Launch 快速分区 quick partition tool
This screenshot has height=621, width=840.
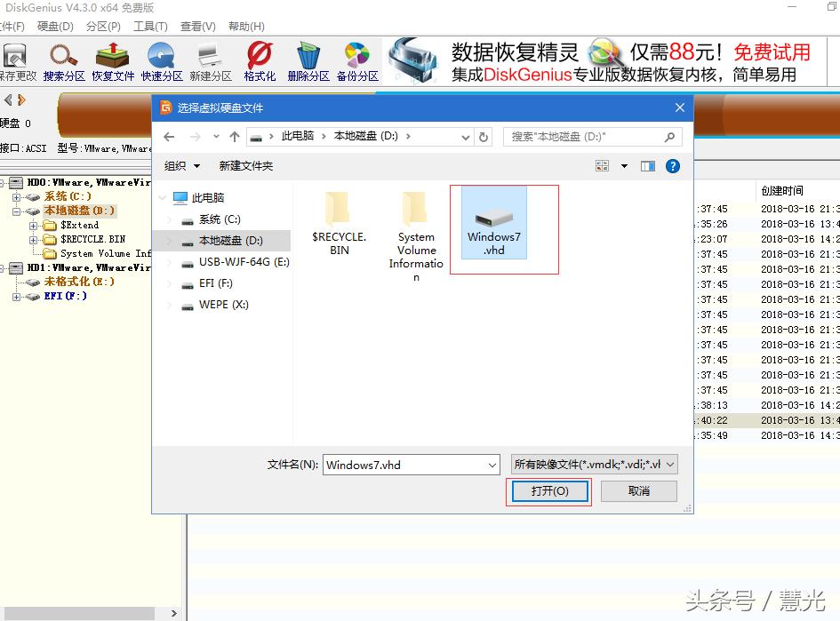(160, 60)
